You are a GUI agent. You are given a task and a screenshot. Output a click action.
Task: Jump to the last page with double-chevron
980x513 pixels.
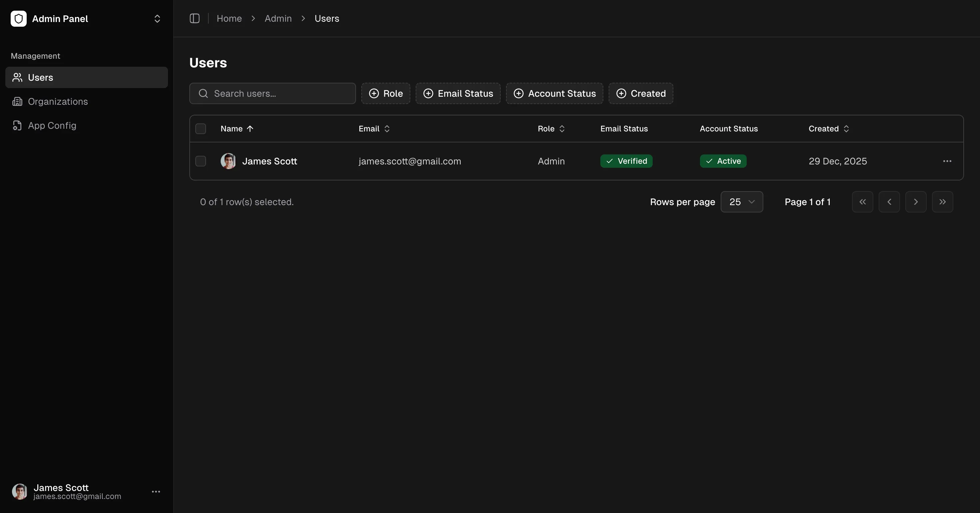click(x=943, y=202)
